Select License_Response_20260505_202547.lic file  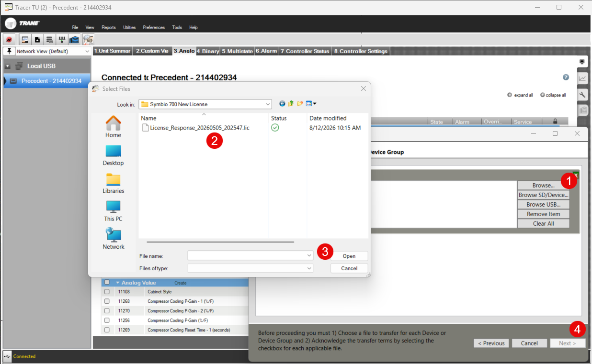tap(196, 128)
